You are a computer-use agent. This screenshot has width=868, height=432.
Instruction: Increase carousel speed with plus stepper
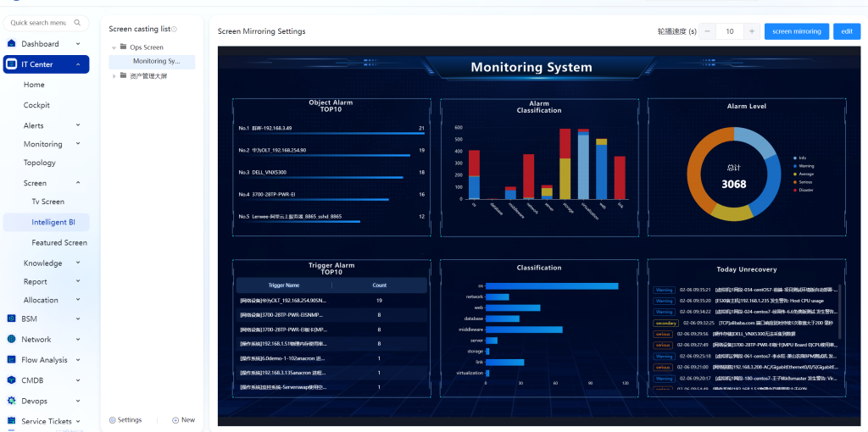[751, 31]
